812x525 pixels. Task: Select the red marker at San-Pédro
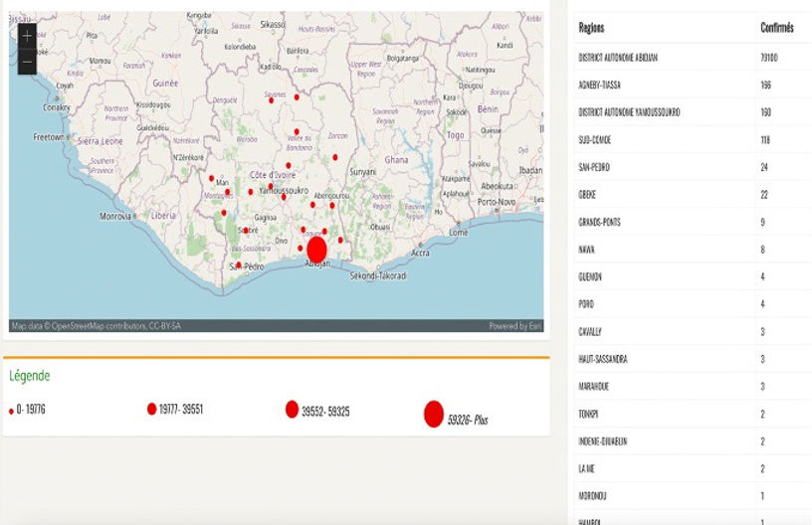coord(239,264)
